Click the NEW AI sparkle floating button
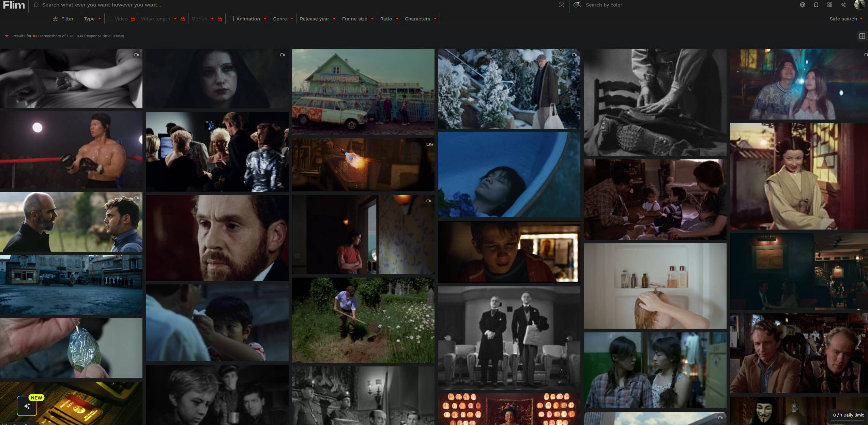Image resolution: width=868 pixels, height=425 pixels. coord(27,406)
